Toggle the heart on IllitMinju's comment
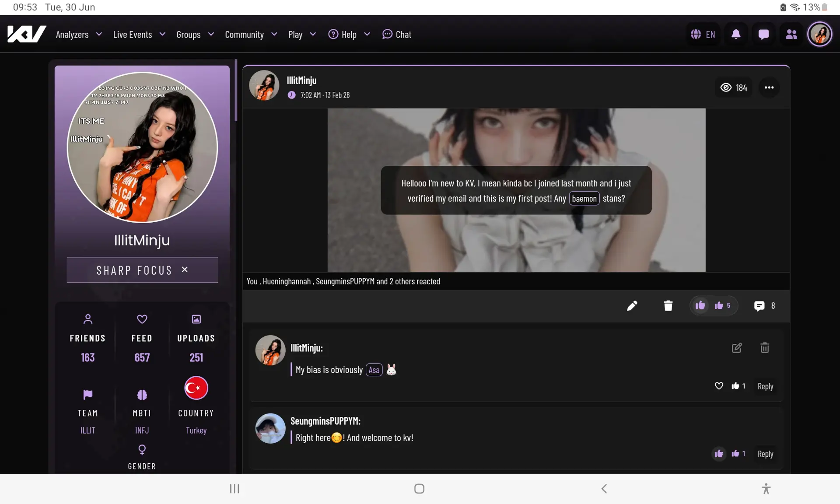Image resolution: width=840 pixels, height=504 pixels. coord(719,386)
